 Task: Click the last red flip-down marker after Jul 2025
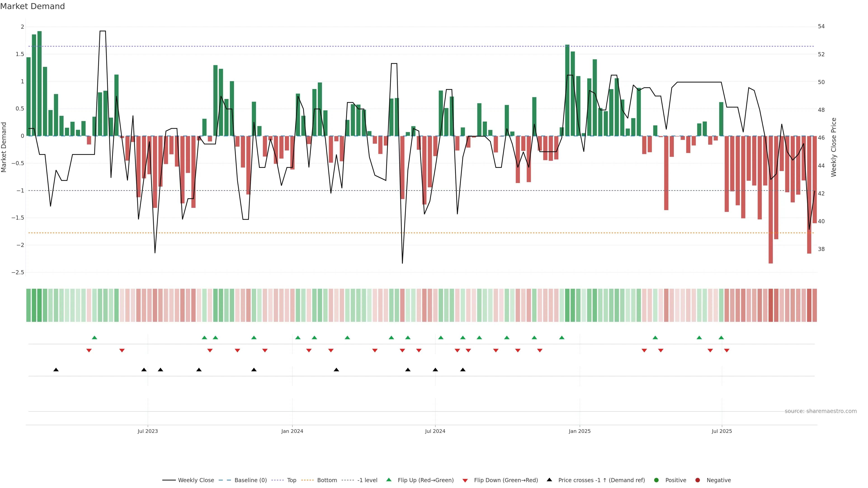click(x=726, y=351)
